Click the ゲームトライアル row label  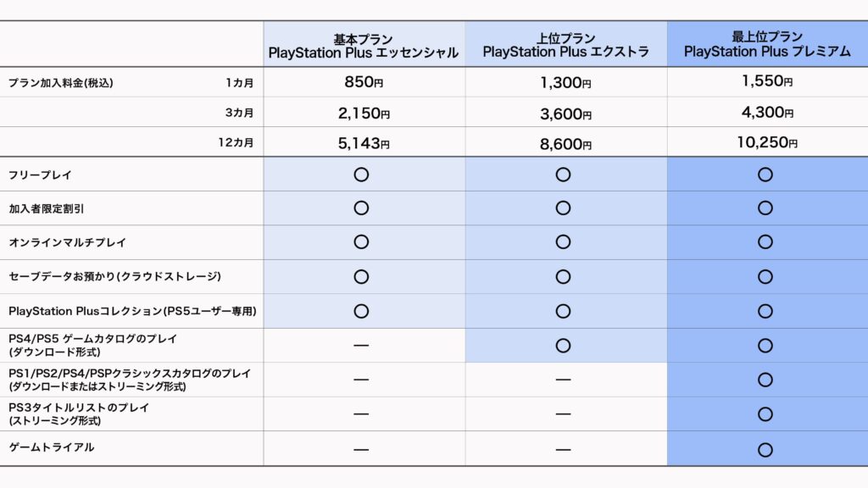(x=52, y=447)
